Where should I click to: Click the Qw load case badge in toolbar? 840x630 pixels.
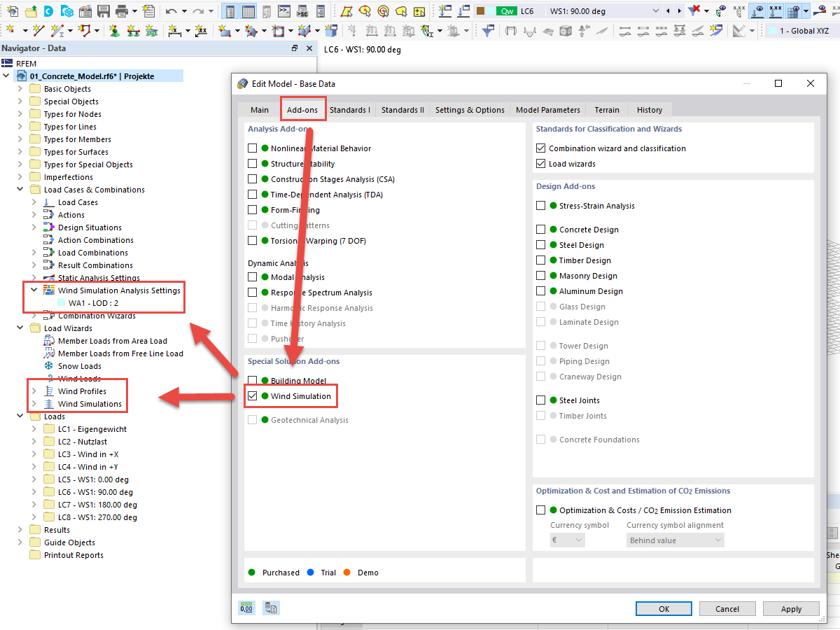[x=507, y=10]
